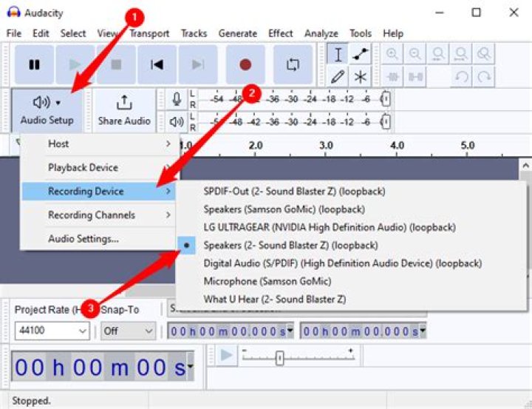Open the Tracks menu

[x=194, y=33]
